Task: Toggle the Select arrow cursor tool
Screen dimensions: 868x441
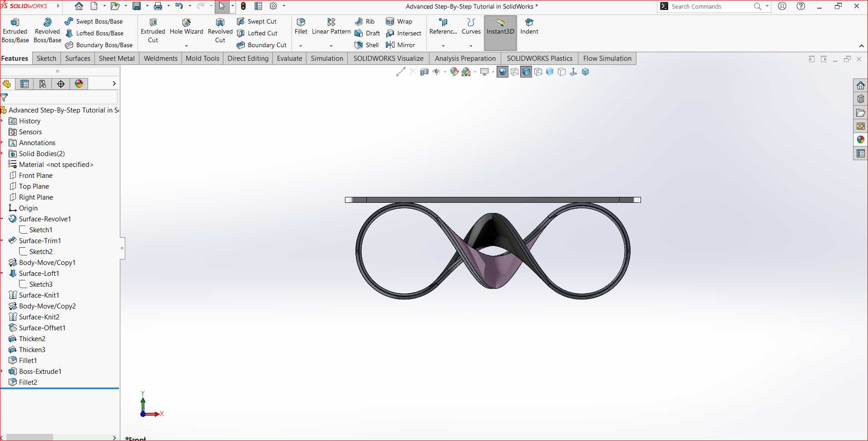Action: pos(222,6)
